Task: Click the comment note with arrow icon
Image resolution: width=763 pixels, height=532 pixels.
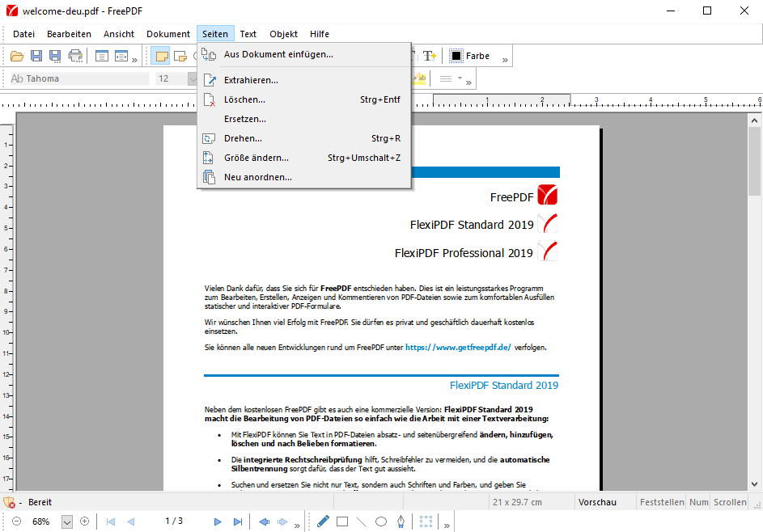Action: [x=180, y=56]
